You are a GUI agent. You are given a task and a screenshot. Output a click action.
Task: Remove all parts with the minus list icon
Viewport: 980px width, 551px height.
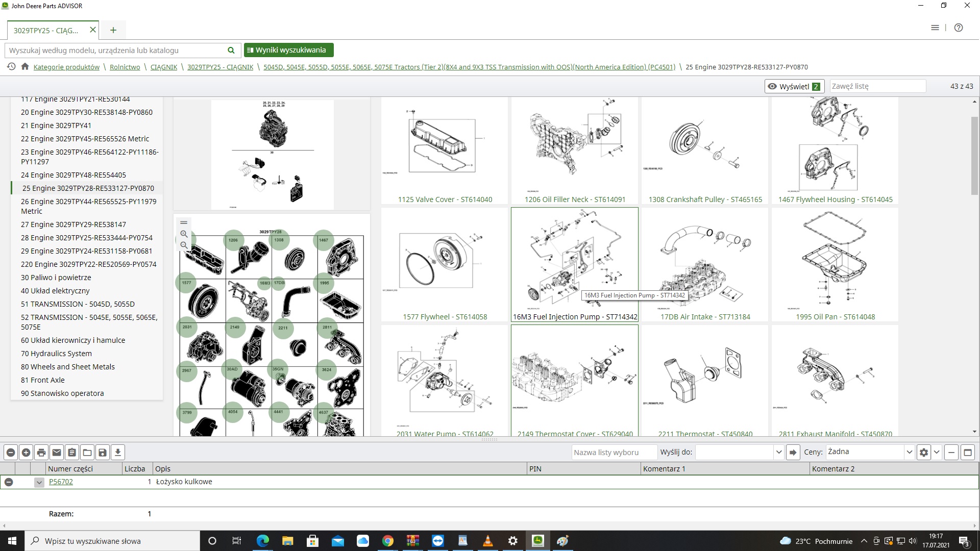click(x=11, y=453)
